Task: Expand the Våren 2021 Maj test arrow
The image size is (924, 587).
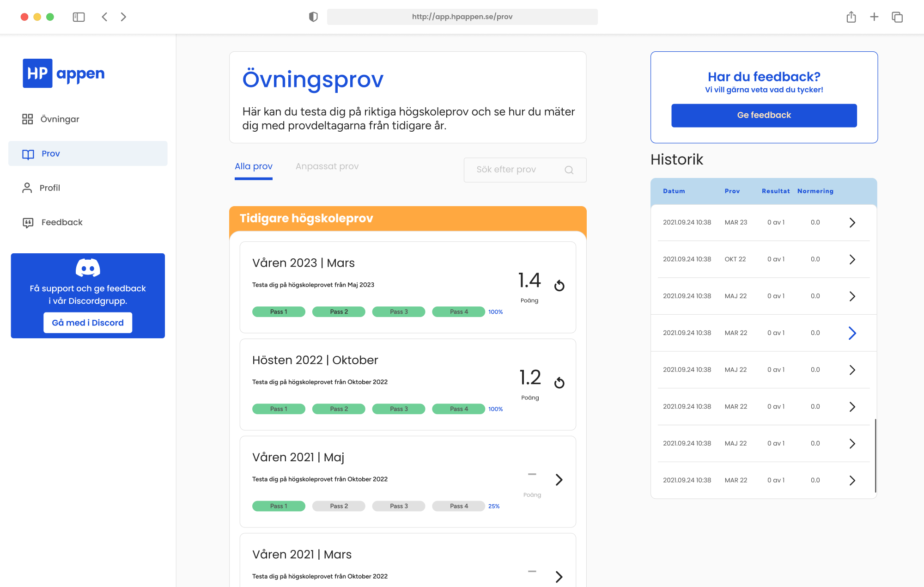Action: click(x=559, y=480)
